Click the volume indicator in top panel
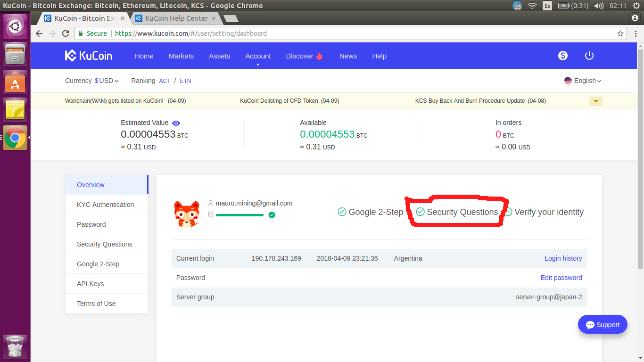 tap(599, 6)
